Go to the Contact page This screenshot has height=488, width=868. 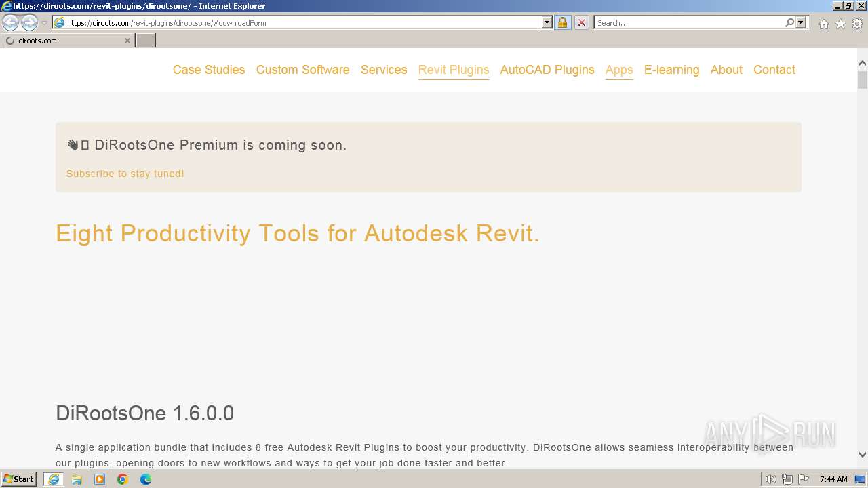click(774, 70)
